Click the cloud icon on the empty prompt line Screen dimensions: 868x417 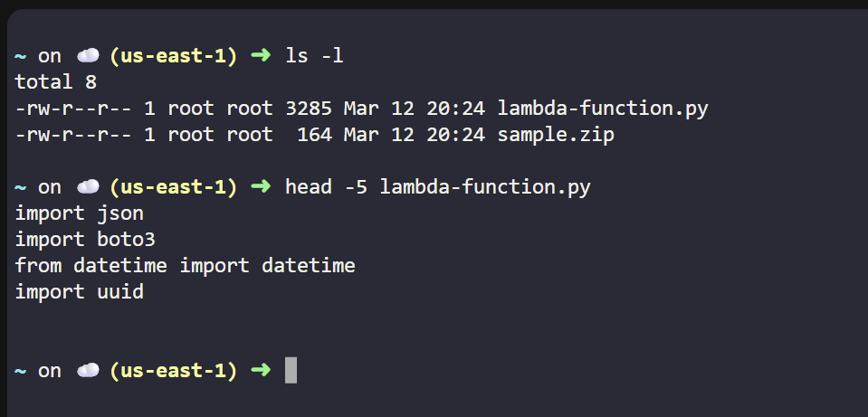[x=87, y=370]
